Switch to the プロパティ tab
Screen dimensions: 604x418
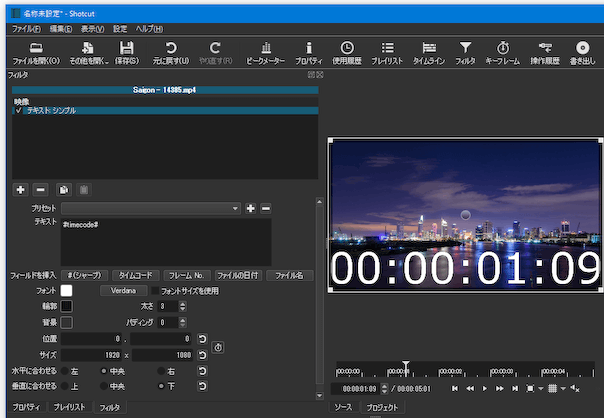pos(26,407)
